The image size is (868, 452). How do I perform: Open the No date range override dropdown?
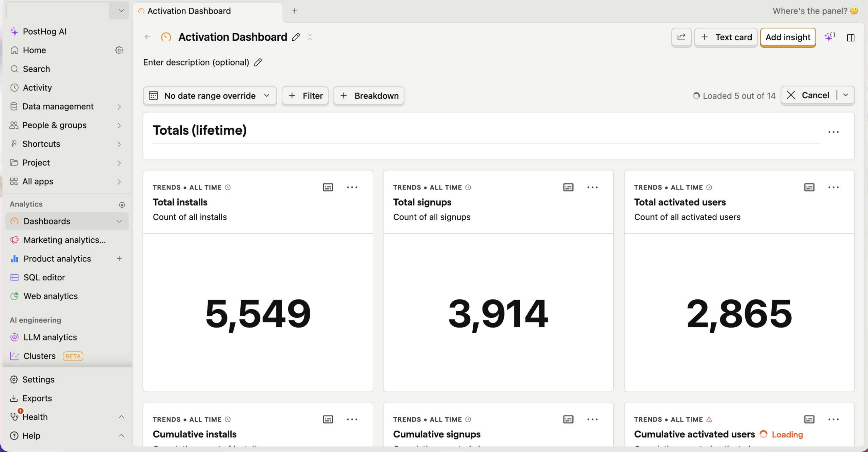(x=210, y=96)
